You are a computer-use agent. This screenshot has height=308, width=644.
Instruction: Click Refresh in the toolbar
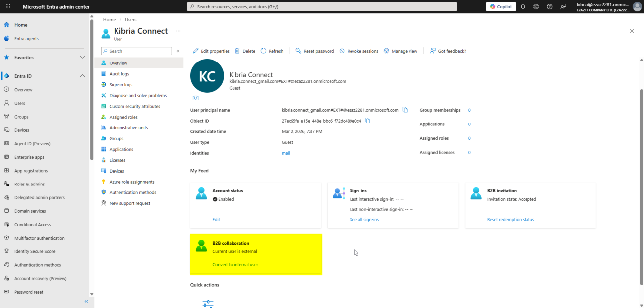point(272,51)
